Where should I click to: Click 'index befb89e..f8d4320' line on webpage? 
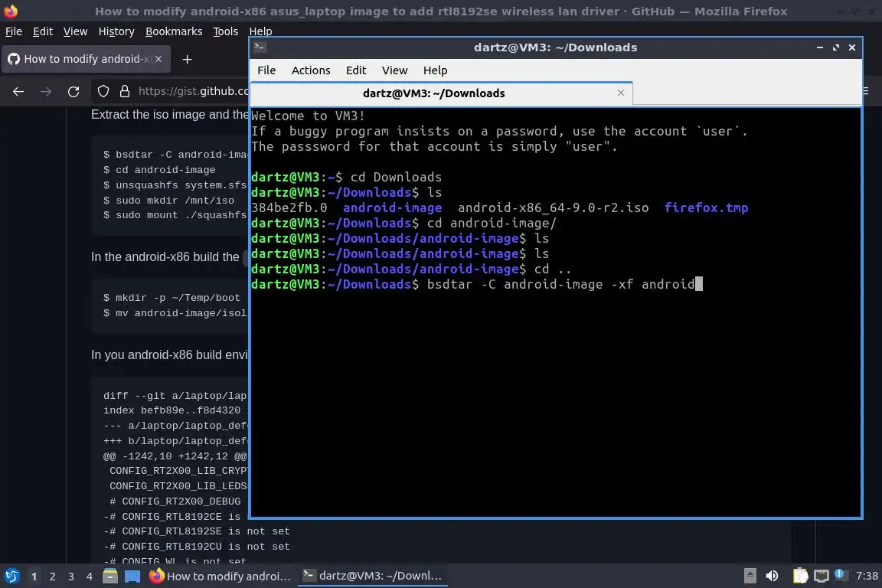tap(171, 410)
